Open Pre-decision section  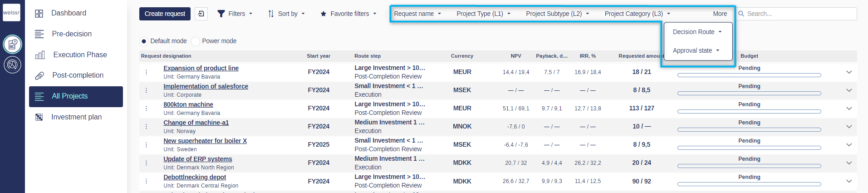pyautogui.click(x=76, y=34)
